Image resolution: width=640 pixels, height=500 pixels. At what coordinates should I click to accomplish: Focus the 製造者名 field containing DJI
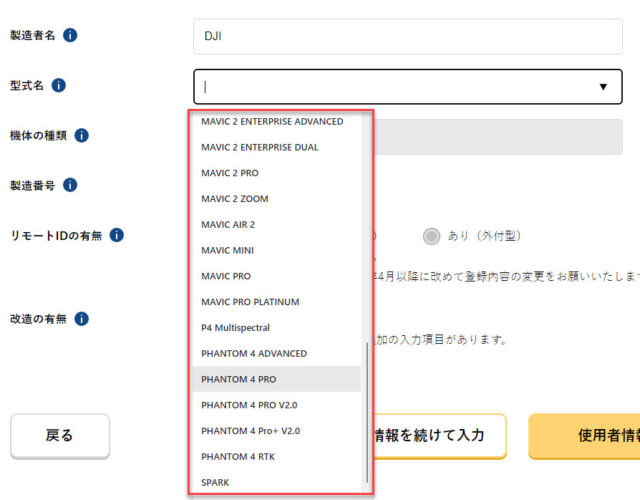408,36
